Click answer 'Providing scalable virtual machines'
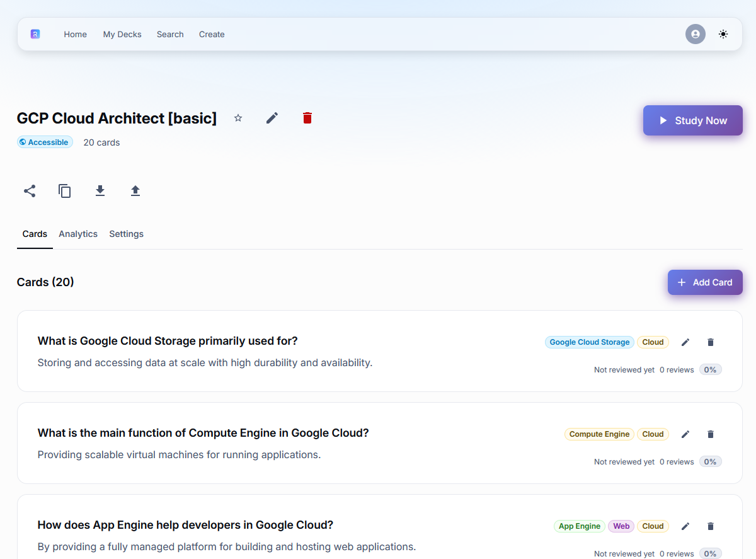The width and height of the screenshot is (756, 559). (x=179, y=455)
